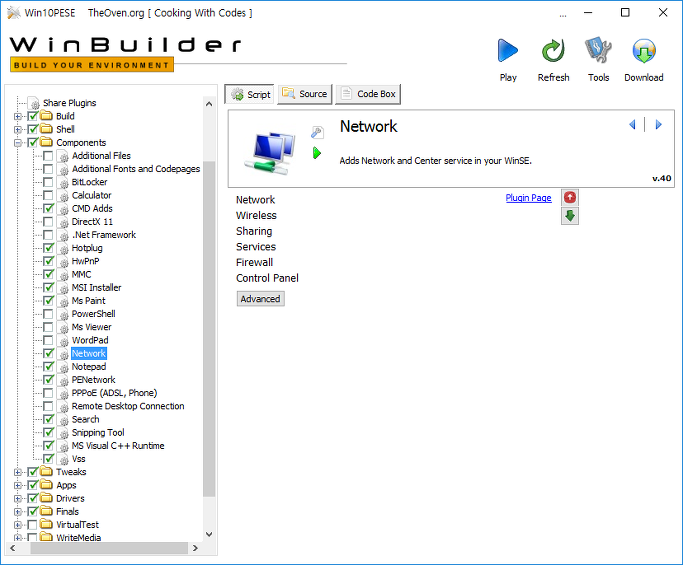This screenshot has width=683, height=565.
Task: Open the Tools icon
Action: coord(598,50)
